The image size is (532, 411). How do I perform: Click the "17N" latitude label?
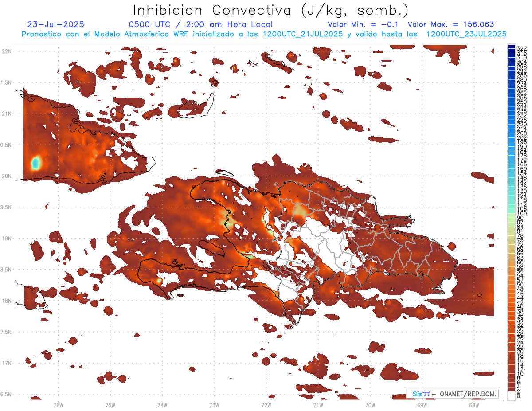point(6,363)
